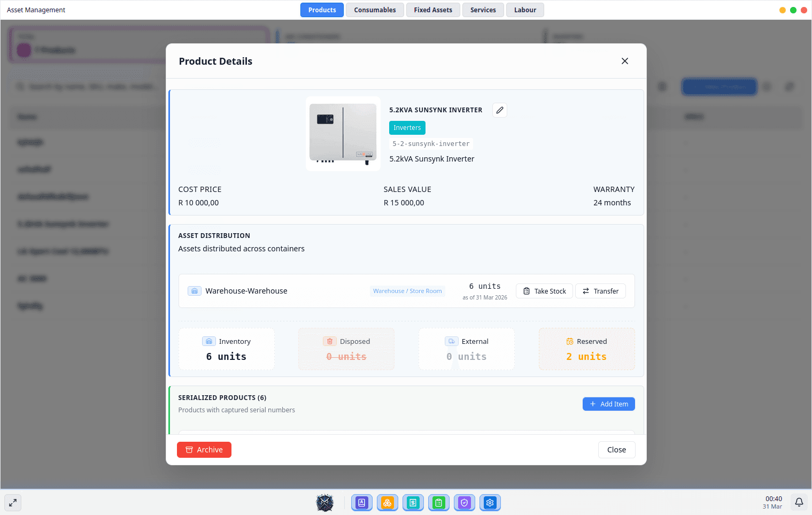Open the Fixed Assets tab

[x=433, y=10]
